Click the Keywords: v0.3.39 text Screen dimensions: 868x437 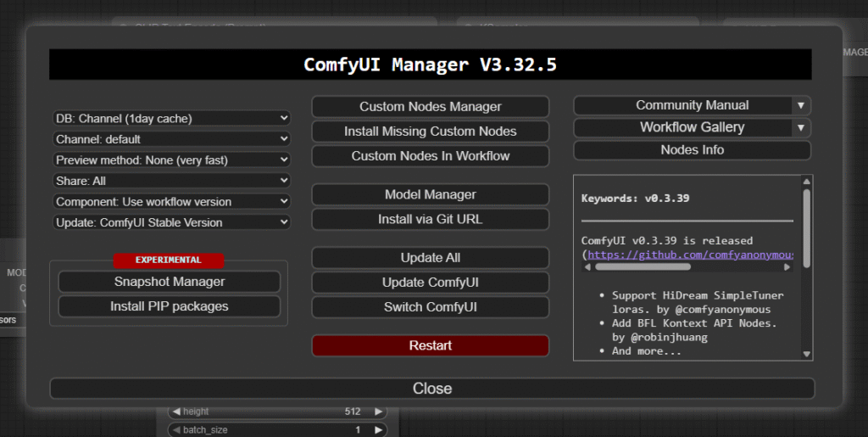click(636, 199)
